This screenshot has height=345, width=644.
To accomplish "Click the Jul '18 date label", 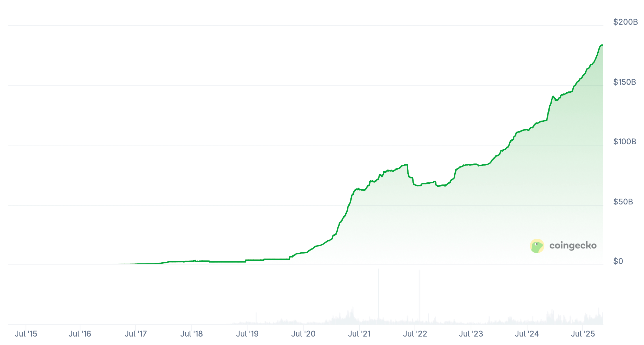I will click(192, 334).
